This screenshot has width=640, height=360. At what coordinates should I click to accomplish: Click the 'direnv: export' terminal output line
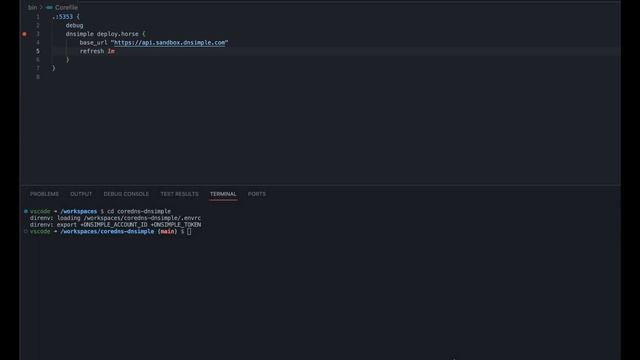[x=115, y=224]
